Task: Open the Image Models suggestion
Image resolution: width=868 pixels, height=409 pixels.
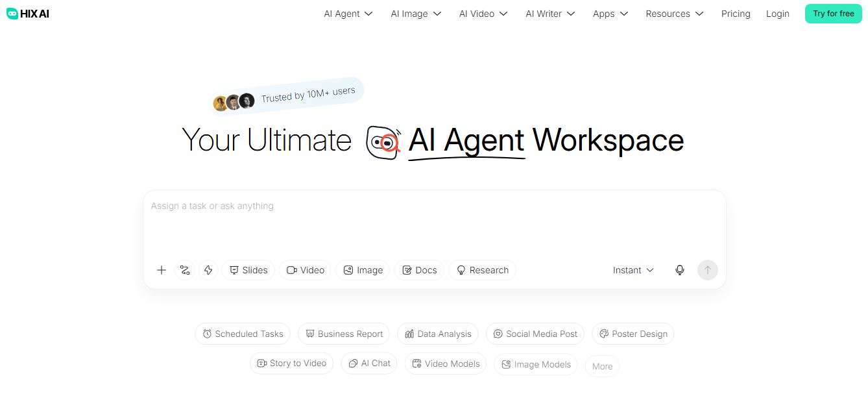Action: coord(536,364)
